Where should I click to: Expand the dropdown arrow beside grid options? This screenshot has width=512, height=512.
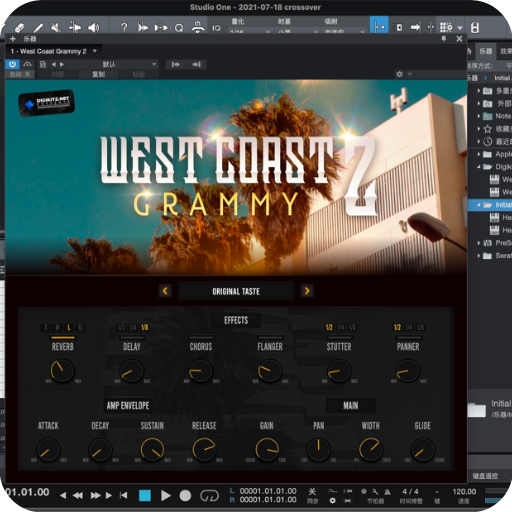pyautogui.click(x=460, y=28)
